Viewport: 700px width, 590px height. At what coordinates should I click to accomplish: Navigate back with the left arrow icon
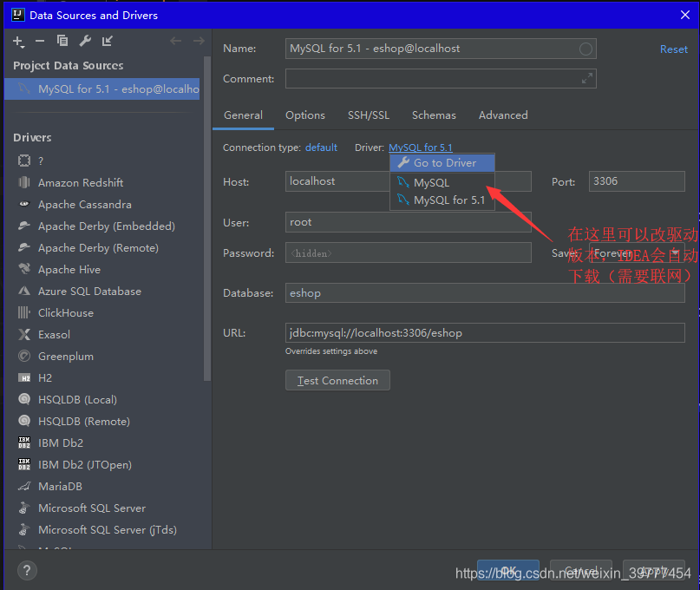click(176, 41)
